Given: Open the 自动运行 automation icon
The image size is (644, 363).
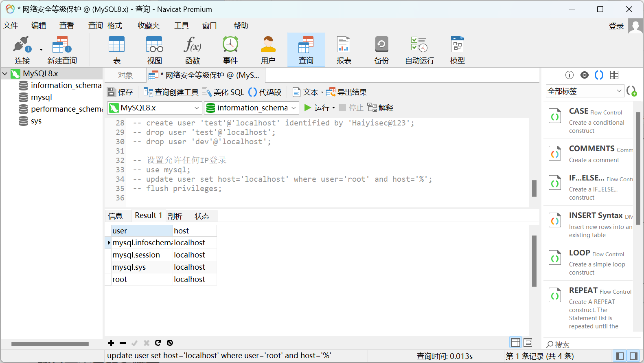Looking at the screenshot, I should tap(419, 50).
